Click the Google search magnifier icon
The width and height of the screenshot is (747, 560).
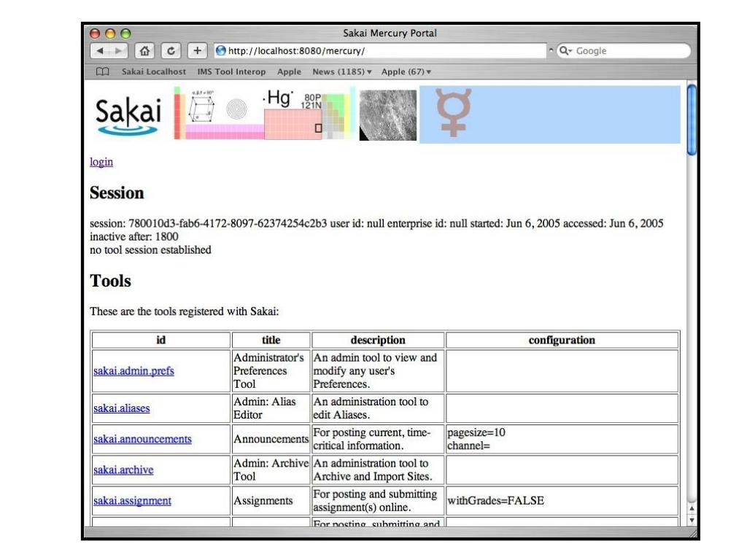(x=565, y=50)
